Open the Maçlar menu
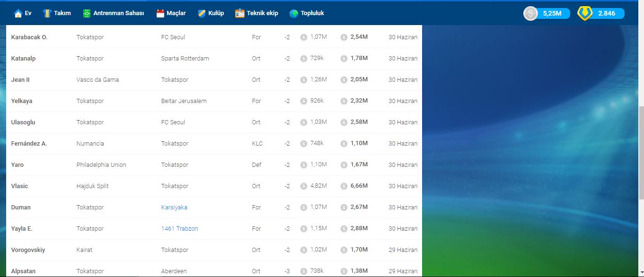The image size is (644, 277). click(x=171, y=13)
